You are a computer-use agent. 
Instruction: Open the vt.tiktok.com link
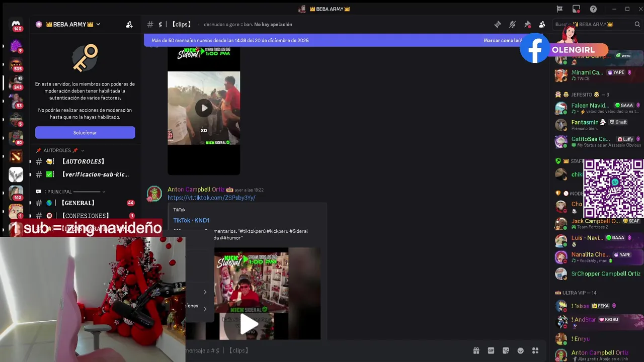211,198
